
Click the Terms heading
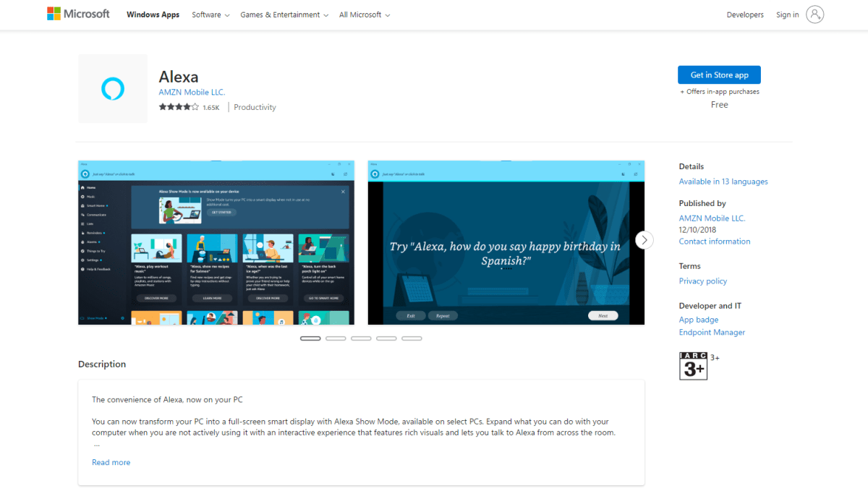(x=690, y=266)
